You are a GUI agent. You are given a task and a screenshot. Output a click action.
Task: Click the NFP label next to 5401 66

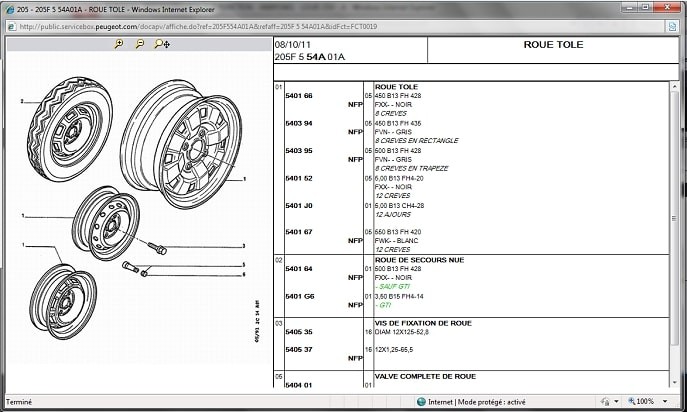tap(355, 105)
